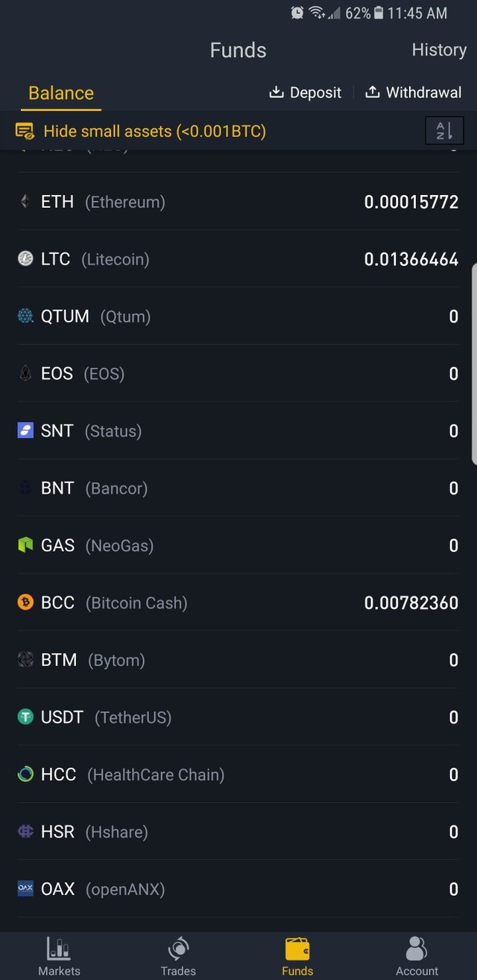Tap the alphabetical A-Z sort control
The height and width of the screenshot is (980, 477).
(444, 130)
